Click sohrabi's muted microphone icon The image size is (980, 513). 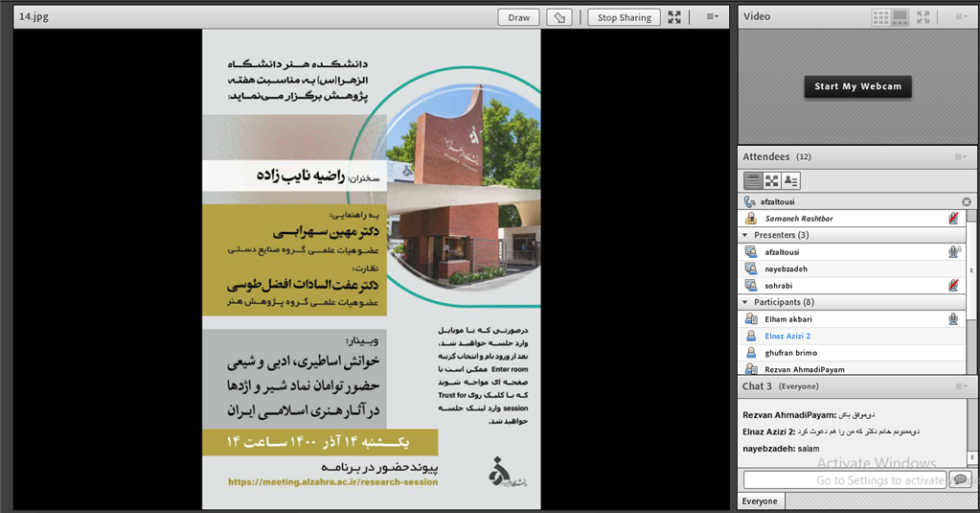tap(953, 286)
